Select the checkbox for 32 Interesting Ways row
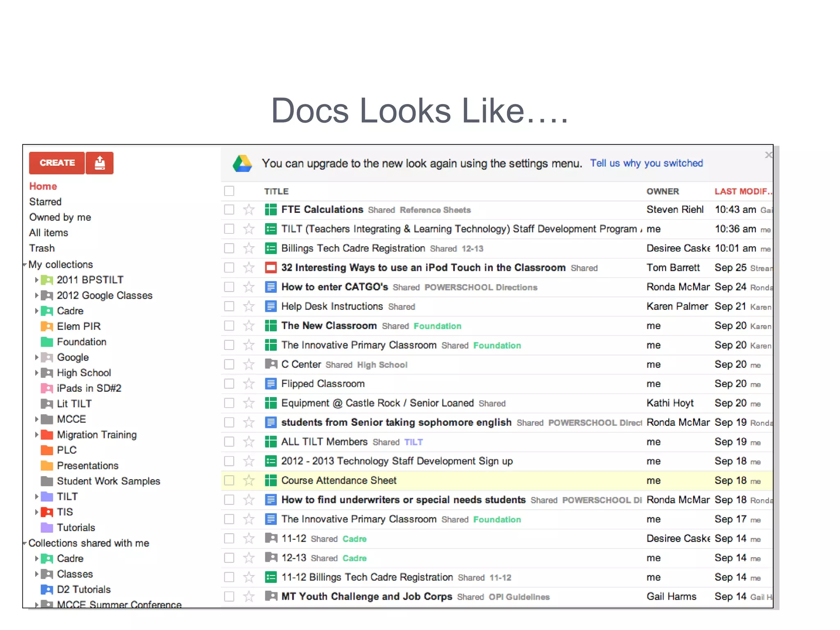This screenshot has width=840, height=630. 229,268
